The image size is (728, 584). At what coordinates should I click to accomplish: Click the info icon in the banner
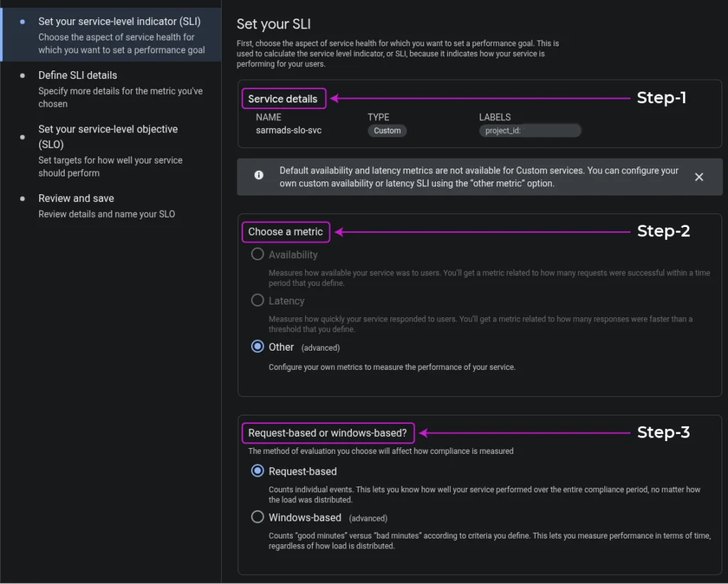pos(259,175)
